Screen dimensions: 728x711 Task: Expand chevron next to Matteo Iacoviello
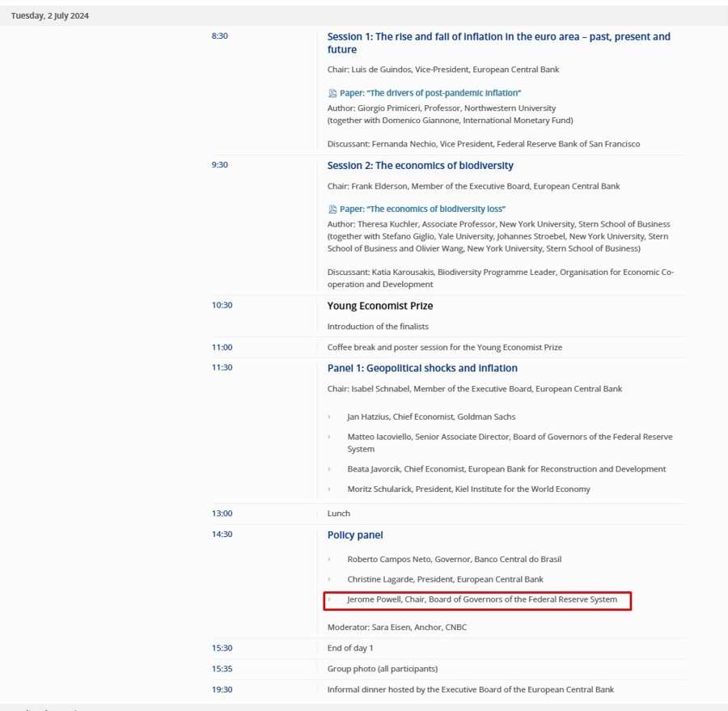click(329, 437)
